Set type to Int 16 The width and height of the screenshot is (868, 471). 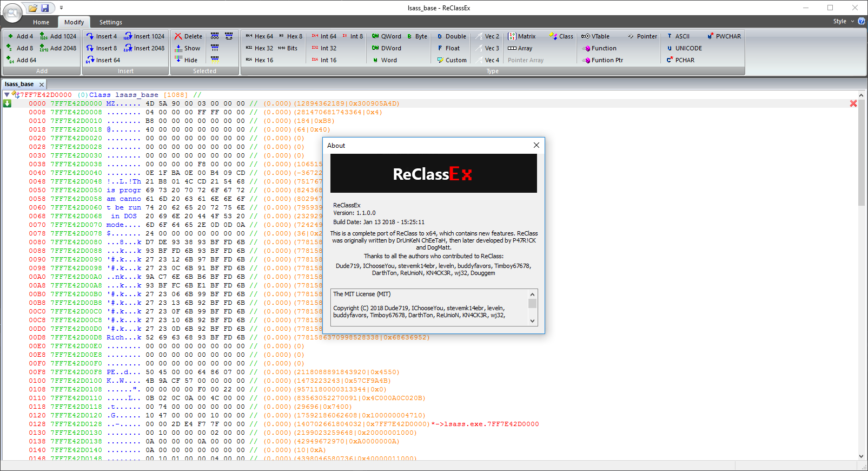point(324,60)
